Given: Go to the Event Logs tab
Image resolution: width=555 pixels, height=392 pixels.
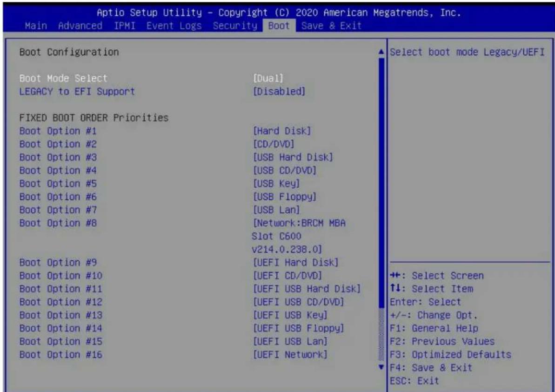Looking at the screenshot, I should (174, 26).
